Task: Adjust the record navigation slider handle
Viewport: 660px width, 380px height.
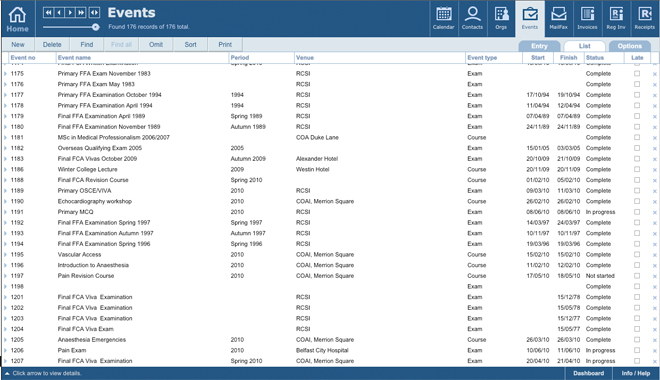Action: click(96, 27)
